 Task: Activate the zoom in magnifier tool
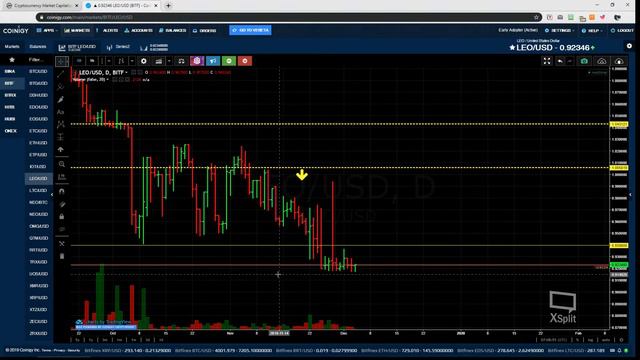point(62,164)
